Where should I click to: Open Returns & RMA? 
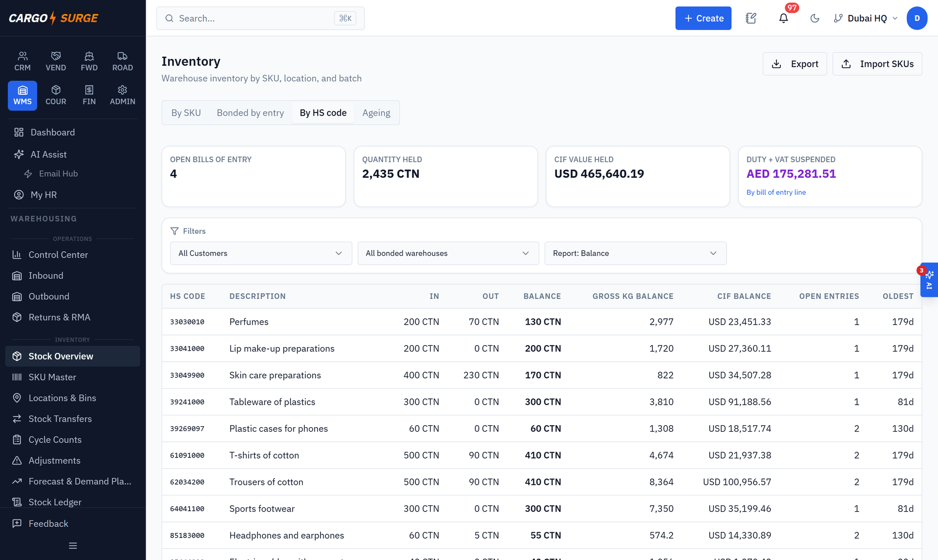73,317
